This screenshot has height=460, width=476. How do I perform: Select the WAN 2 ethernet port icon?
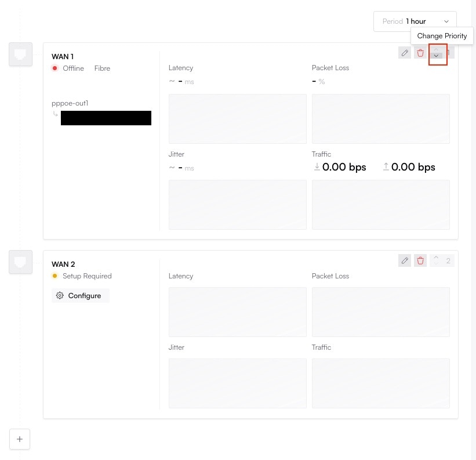20,262
